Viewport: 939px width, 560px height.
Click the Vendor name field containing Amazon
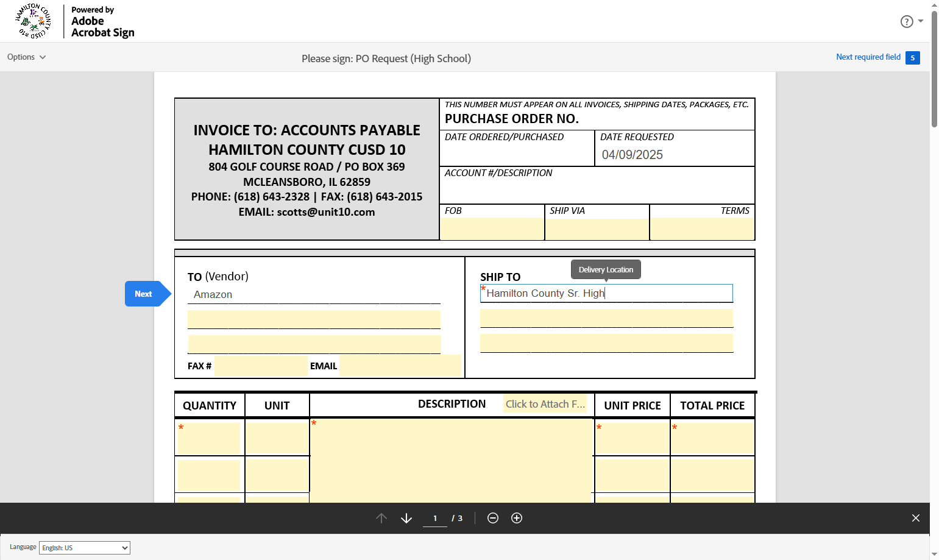click(314, 294)
